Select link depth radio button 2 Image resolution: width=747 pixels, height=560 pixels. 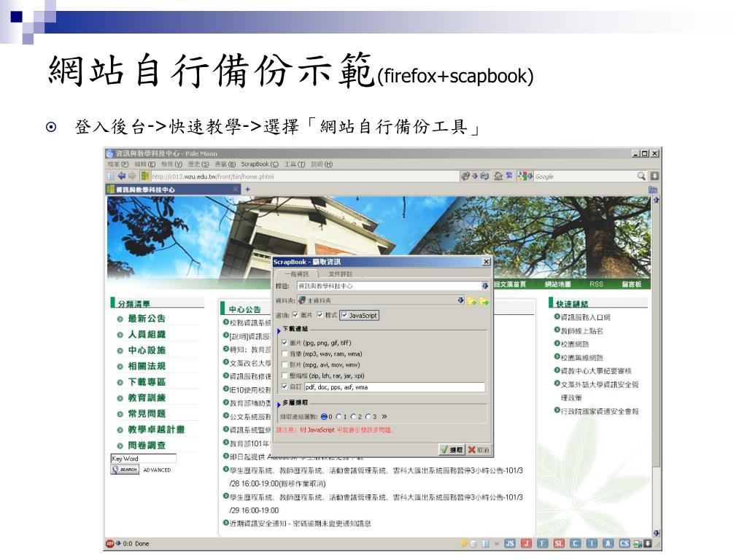[354, 416]
